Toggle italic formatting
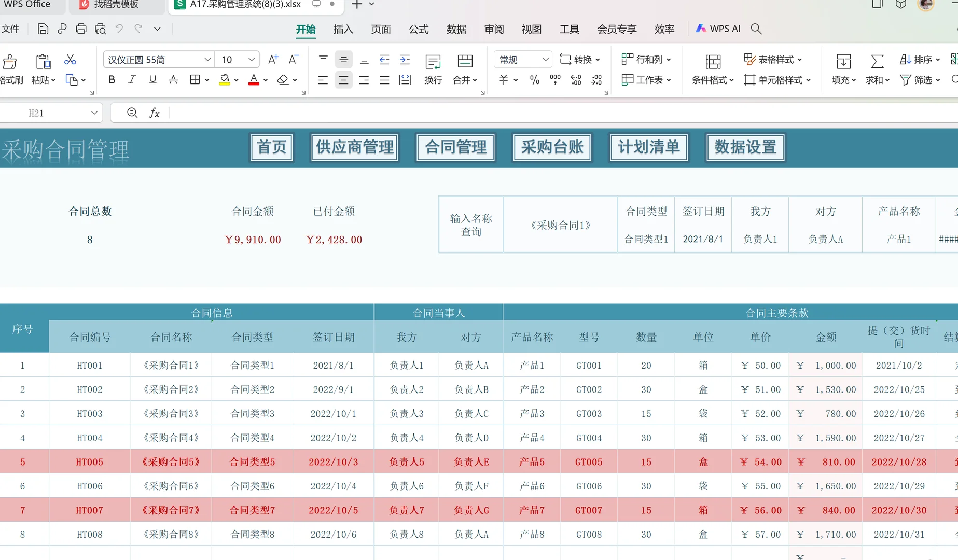The height and width of the screenshot is (560, 958). point(132,79)
